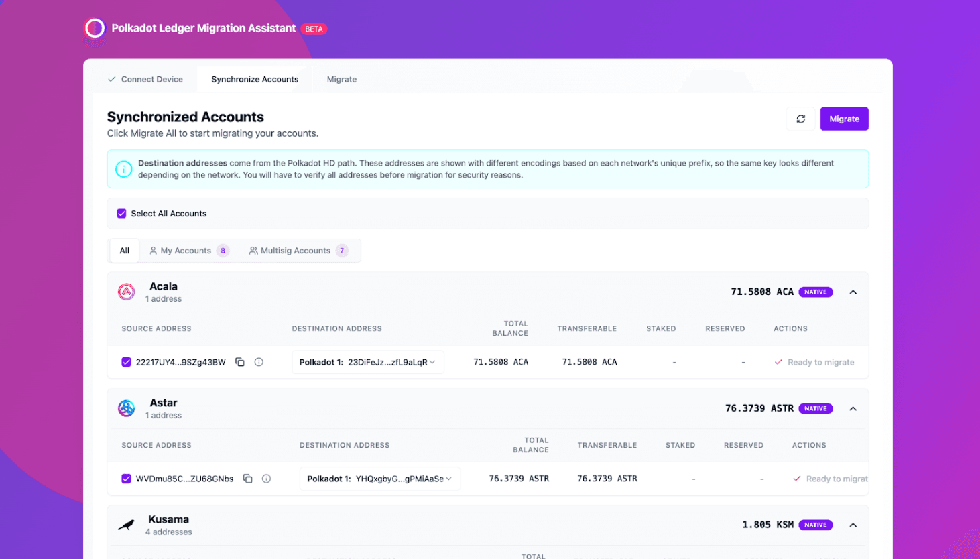Click the Polkadot logo icon in header
980x559 pixels.
(95, 28)
